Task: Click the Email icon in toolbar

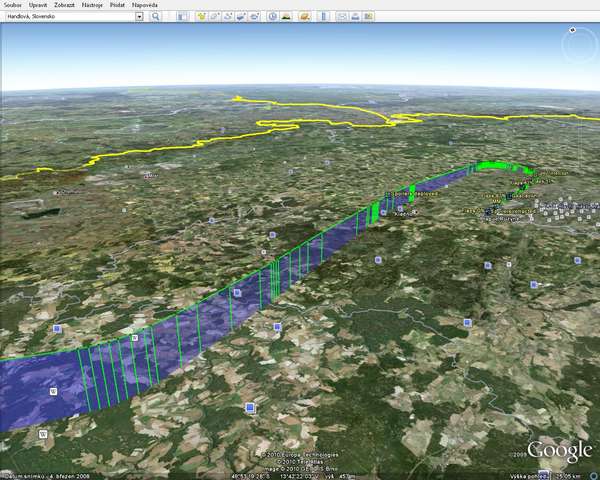Action: [x=341, y=17]
